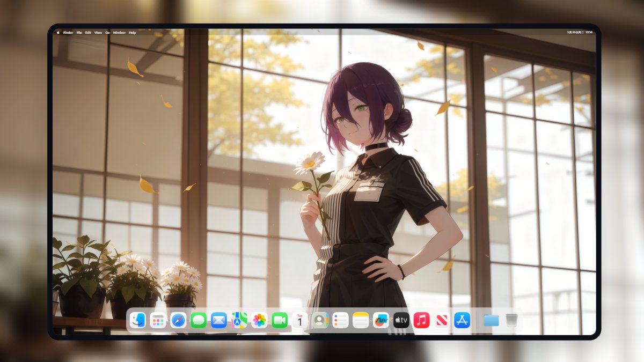Launch the App Store

click(461, 320)
